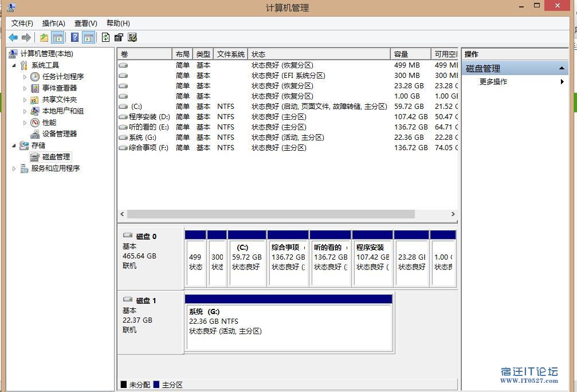
Task: Click the Help question mark toolbar icon
Action: click(x=74, y=37)
